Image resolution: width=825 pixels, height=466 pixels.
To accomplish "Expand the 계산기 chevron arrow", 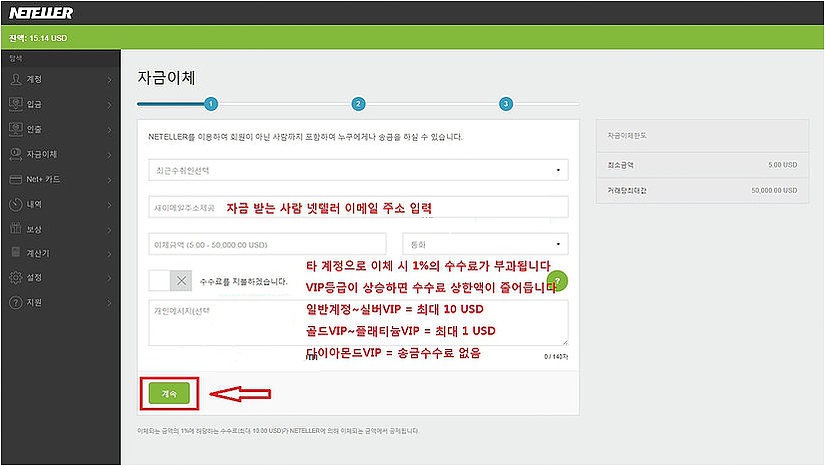I will click(109, 254).
